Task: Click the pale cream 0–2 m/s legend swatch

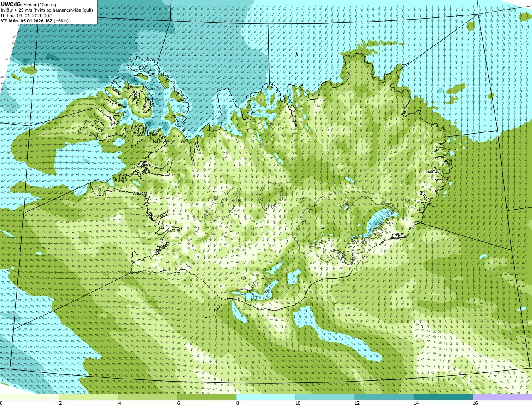Action: [30, 397]
